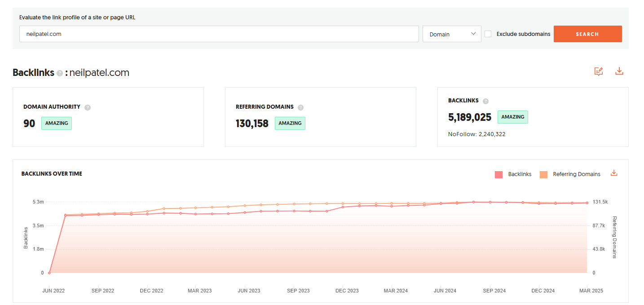The image size is (644, 305).
Task: Click help icon next to Backlinks page heading
Action: [60, 73]
